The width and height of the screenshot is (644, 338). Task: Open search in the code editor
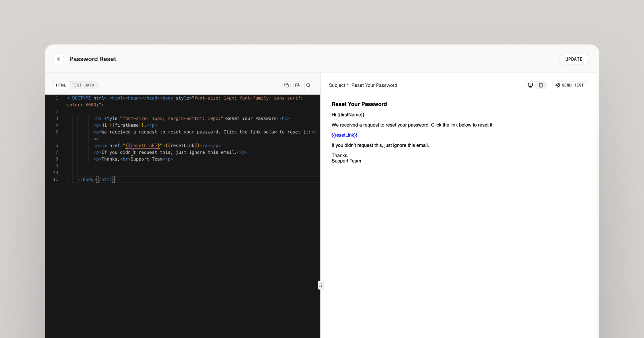308,85
